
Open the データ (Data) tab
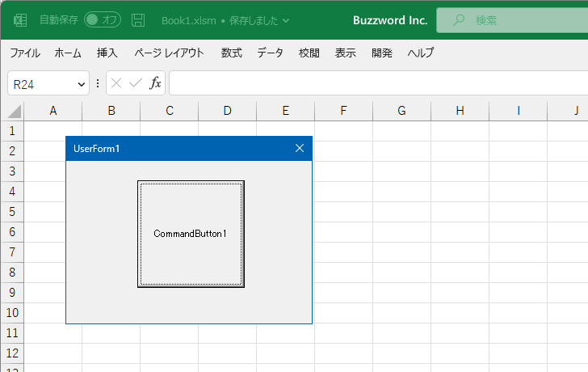pyautogui.click(x=270, y=53)
